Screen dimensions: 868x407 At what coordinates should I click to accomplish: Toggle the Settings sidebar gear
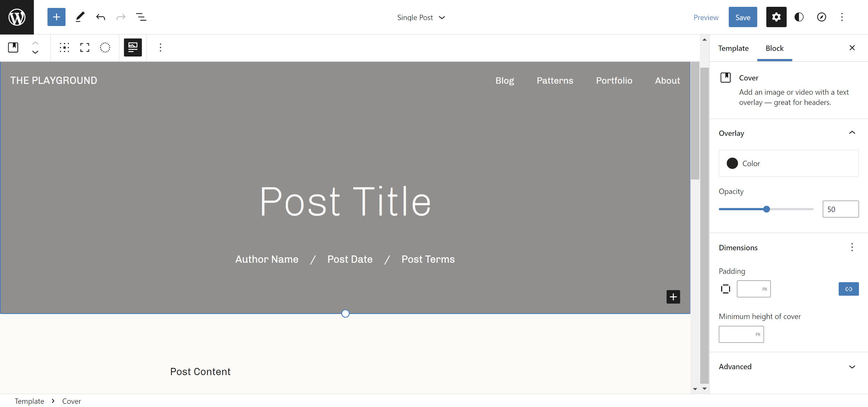[x=776, y=17]
